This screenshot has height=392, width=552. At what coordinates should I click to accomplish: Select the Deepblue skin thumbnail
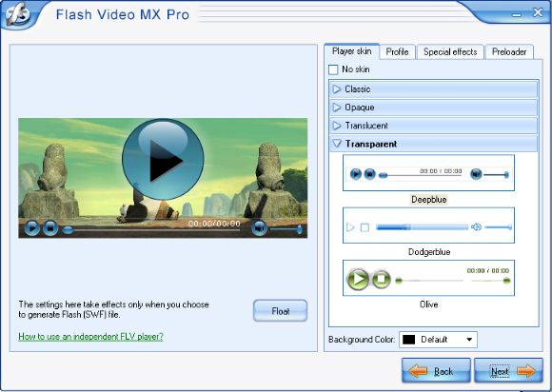pyautogui.click(x=428, y=173)
